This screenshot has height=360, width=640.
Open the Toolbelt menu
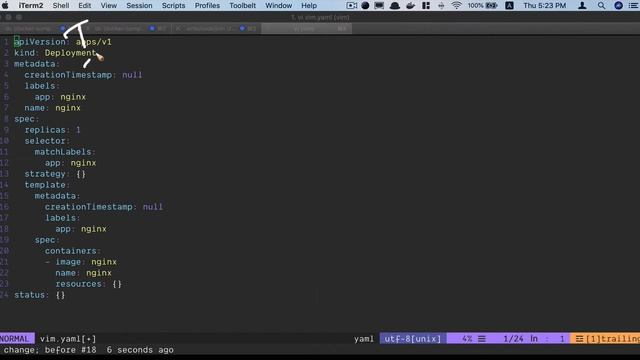click(242, 5)
